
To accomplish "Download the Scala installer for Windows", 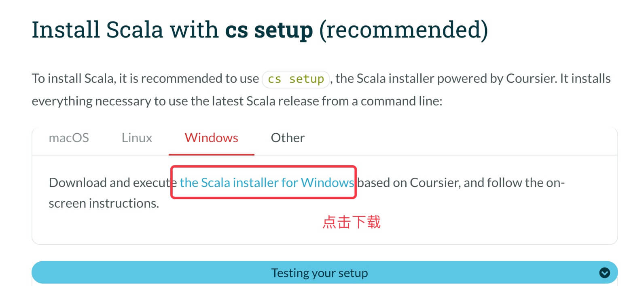I will pyautogui.click(x=267, y=183).
